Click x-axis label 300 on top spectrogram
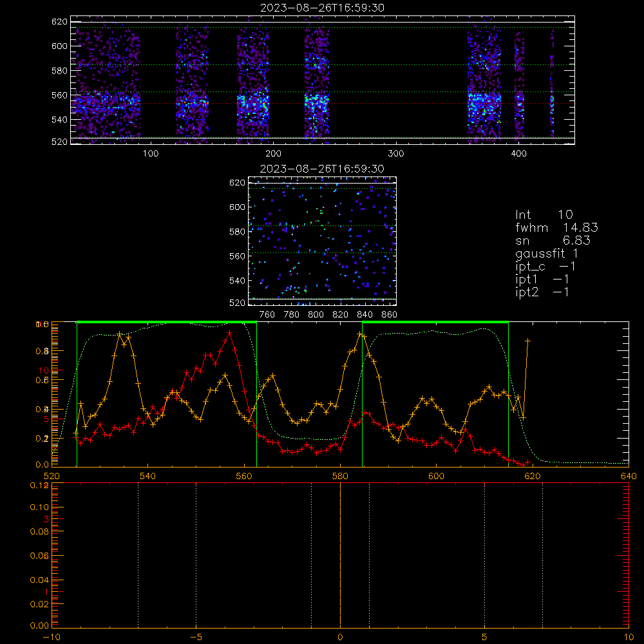The image size is (644, 644). tap(396, 153)
